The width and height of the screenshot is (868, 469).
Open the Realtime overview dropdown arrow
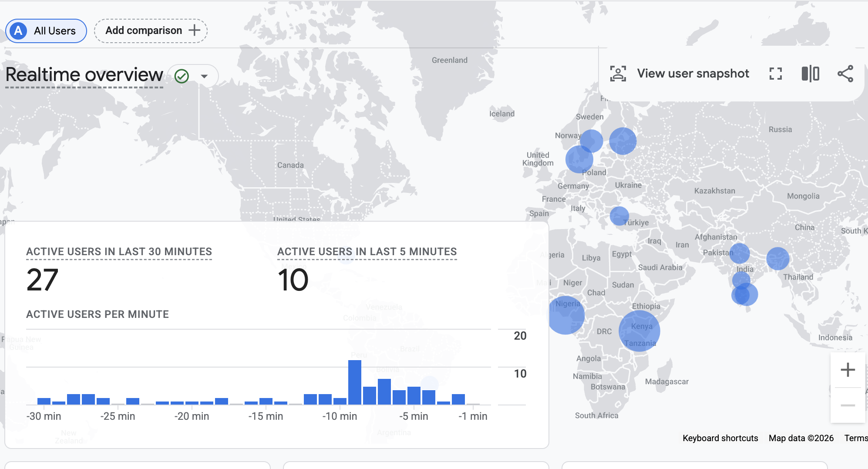[x=204, y=76]
